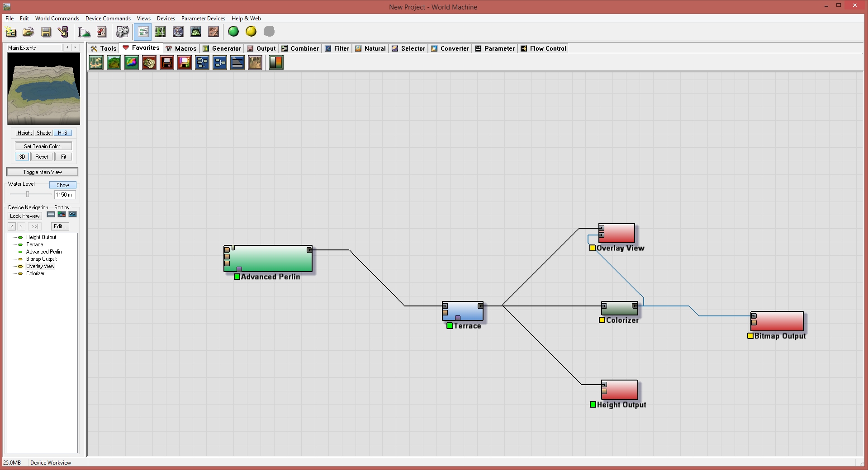
Task: Open the Explorer globe view icon
Action: tap(178, 32)
